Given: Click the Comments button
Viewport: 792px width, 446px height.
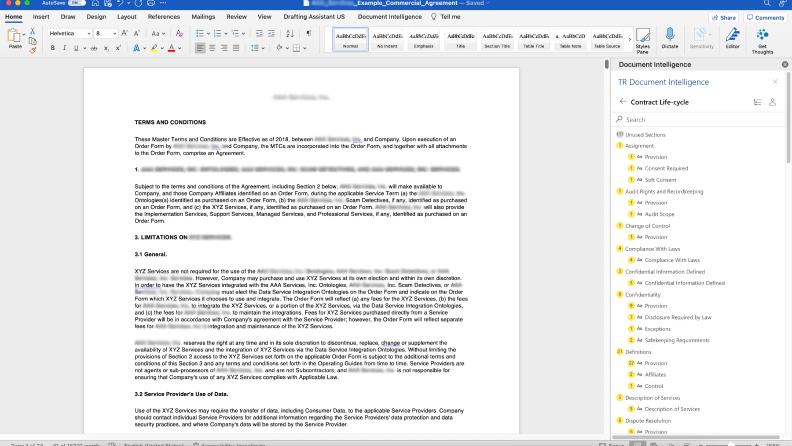Looking at the screenshot, I should point(765,17).
